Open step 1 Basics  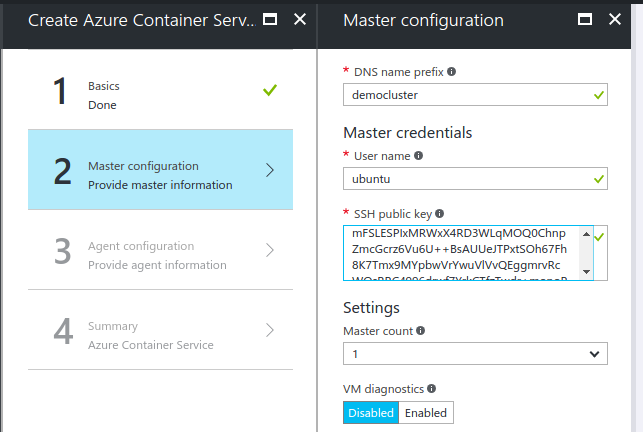[160, 90]
